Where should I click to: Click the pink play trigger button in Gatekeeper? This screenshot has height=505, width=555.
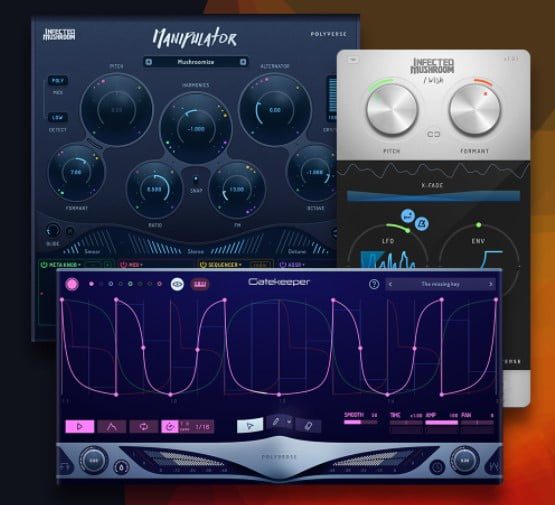(80, 426)
